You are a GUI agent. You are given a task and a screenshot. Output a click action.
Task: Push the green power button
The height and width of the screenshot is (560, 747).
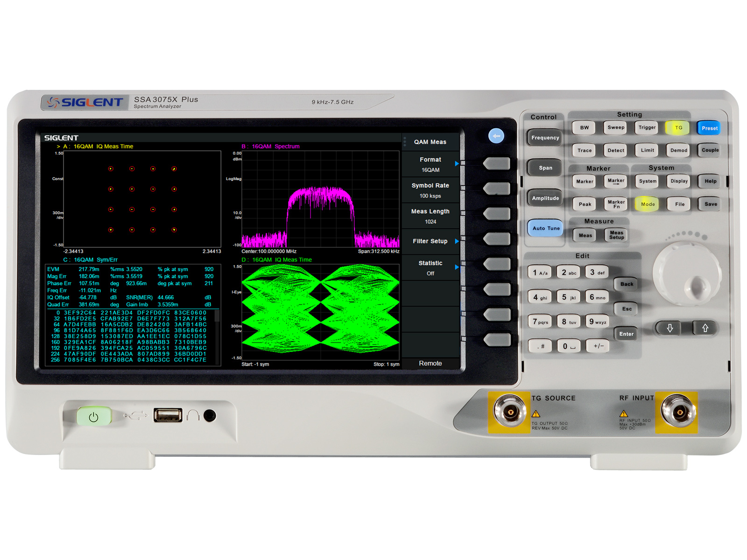pyautogui.click(x=94, y=416)
